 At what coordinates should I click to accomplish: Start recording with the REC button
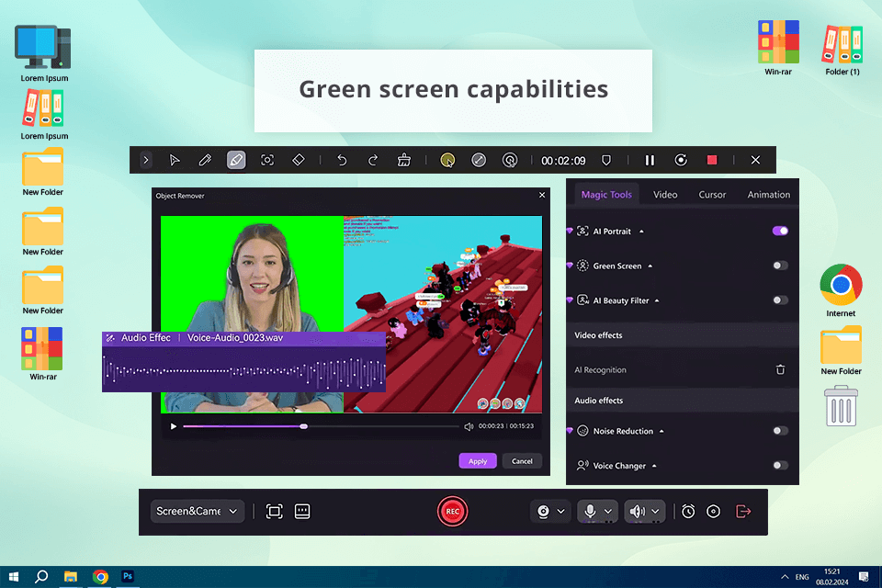point(452,512)
